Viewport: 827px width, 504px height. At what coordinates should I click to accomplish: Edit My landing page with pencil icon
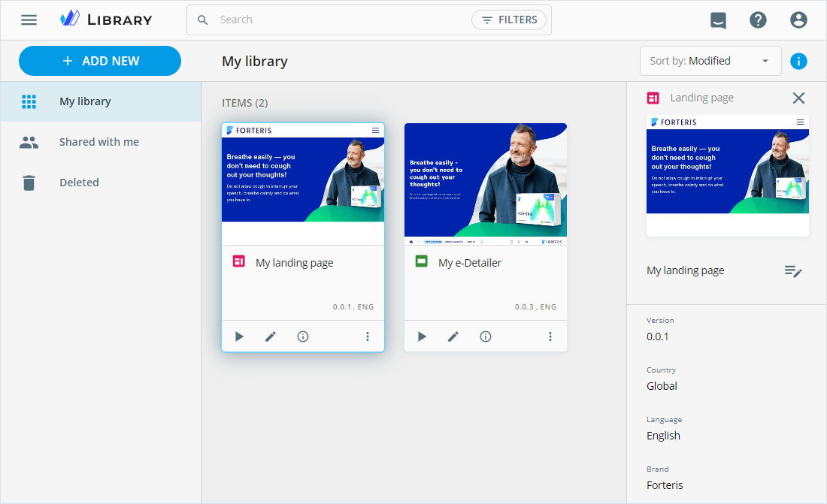tap(271, 337)
